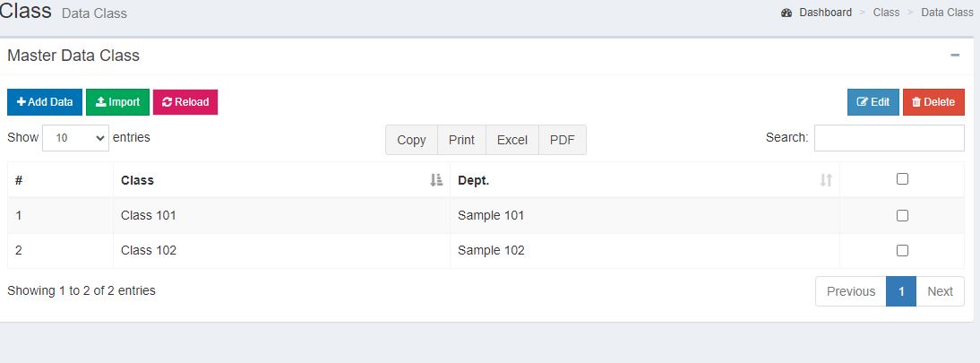This screenshot has height=363, width=980.
Task: Focus the Search input field
Action: (889, 138)
